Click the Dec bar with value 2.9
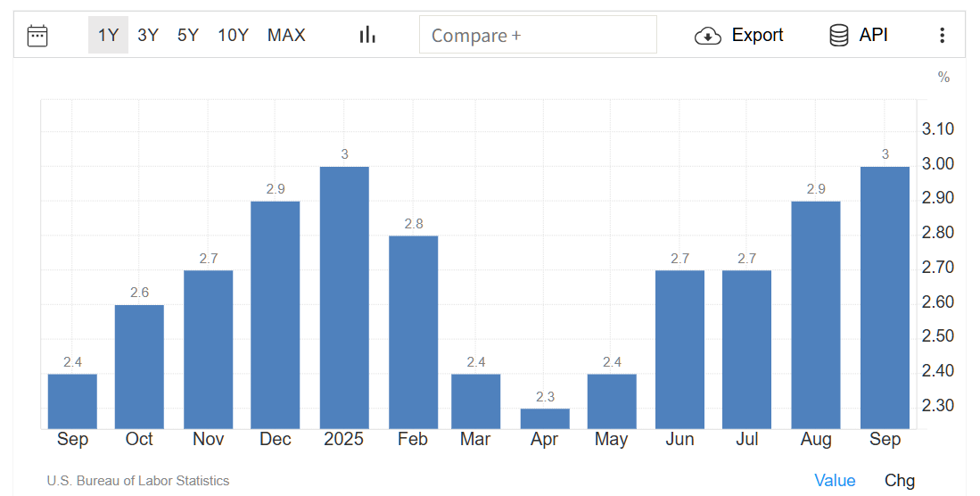This screenshot has width=980, height=496. point(276,314)
